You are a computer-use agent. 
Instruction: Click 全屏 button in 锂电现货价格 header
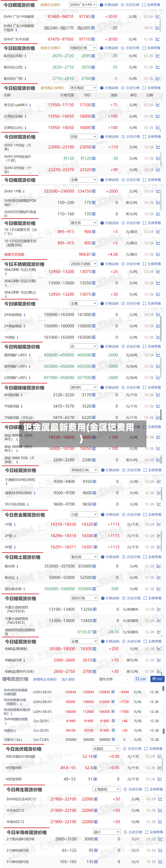(140, 679)
